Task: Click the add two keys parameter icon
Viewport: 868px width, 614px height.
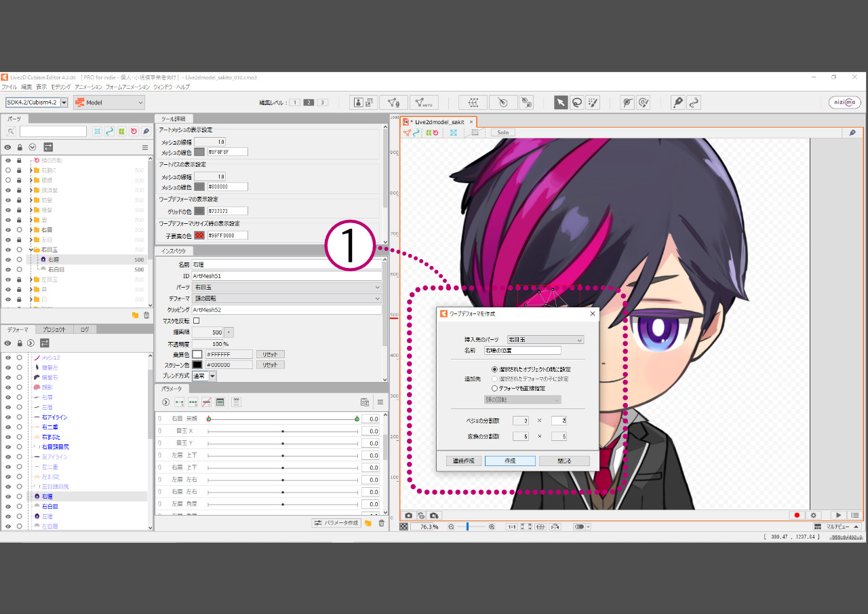Action: (180, 402)
